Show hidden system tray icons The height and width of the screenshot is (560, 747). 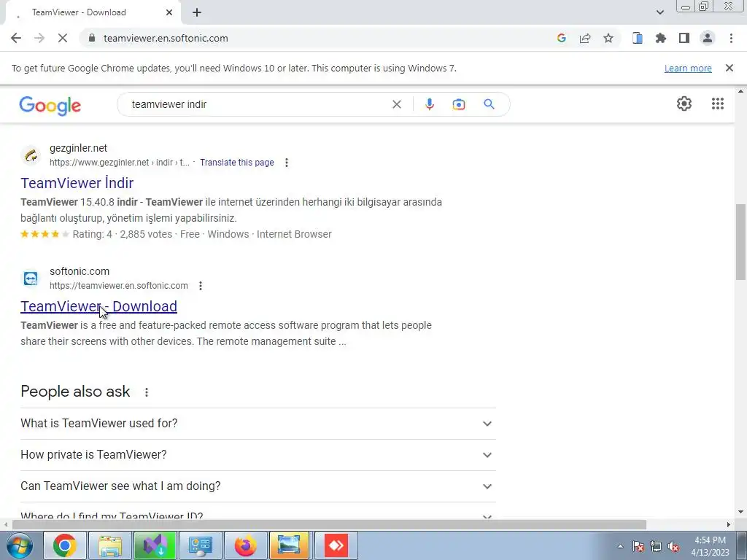click(620, 546)
